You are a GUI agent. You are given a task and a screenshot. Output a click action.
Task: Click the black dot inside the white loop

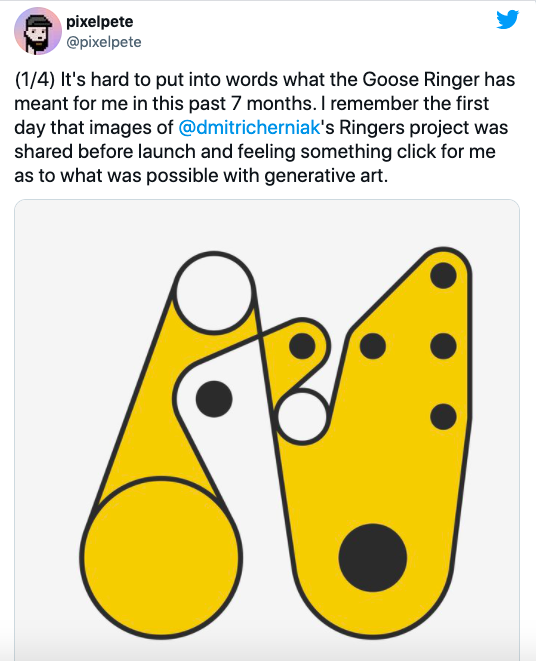click(x=214, y=399)
